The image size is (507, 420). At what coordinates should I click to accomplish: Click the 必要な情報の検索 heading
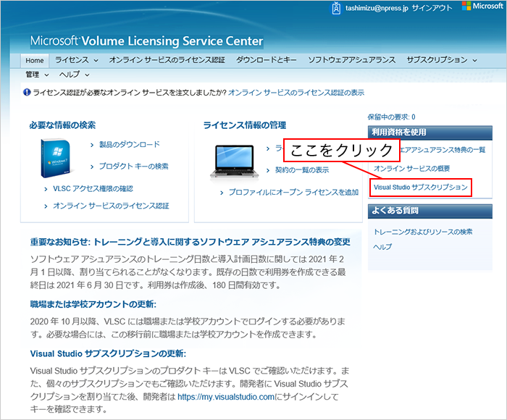click(x=63, y=125)
